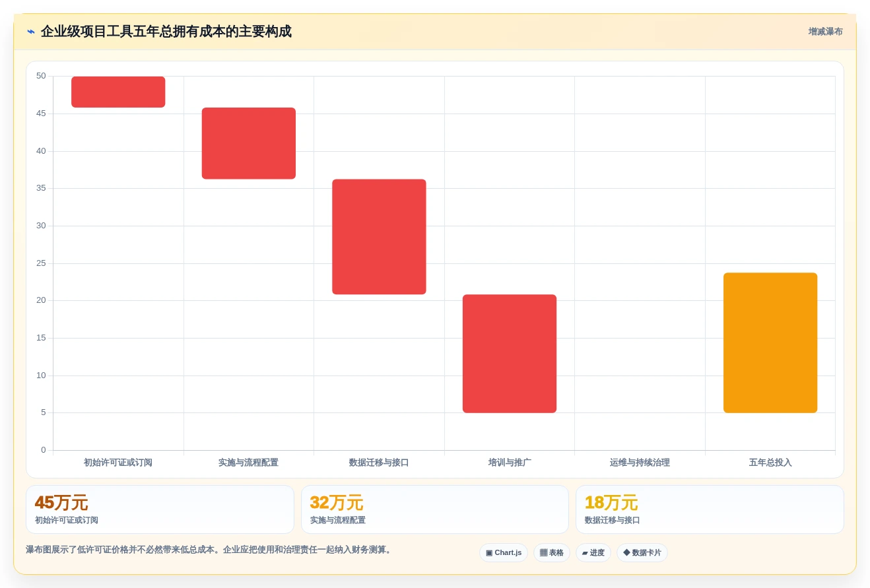870x588 pixels.
Task: Select the red 初始许可证或订阅 waterfall bar
Action: [118, 92]
